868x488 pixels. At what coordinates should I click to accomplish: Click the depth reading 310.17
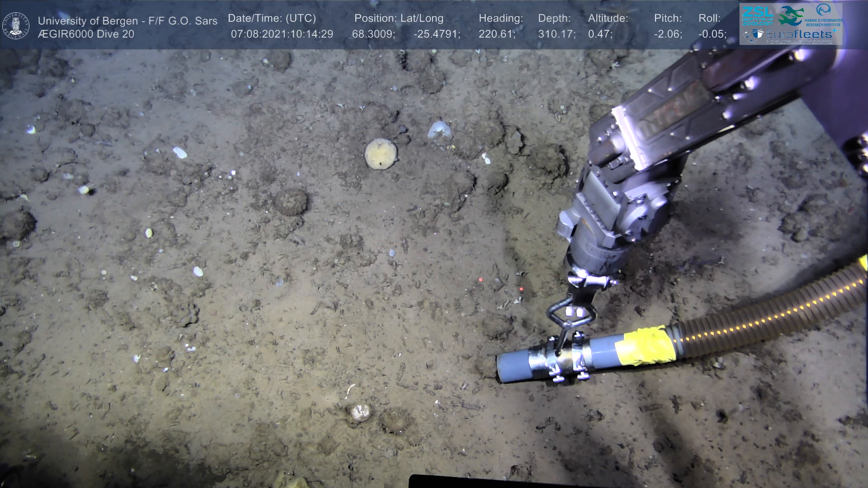557,34
